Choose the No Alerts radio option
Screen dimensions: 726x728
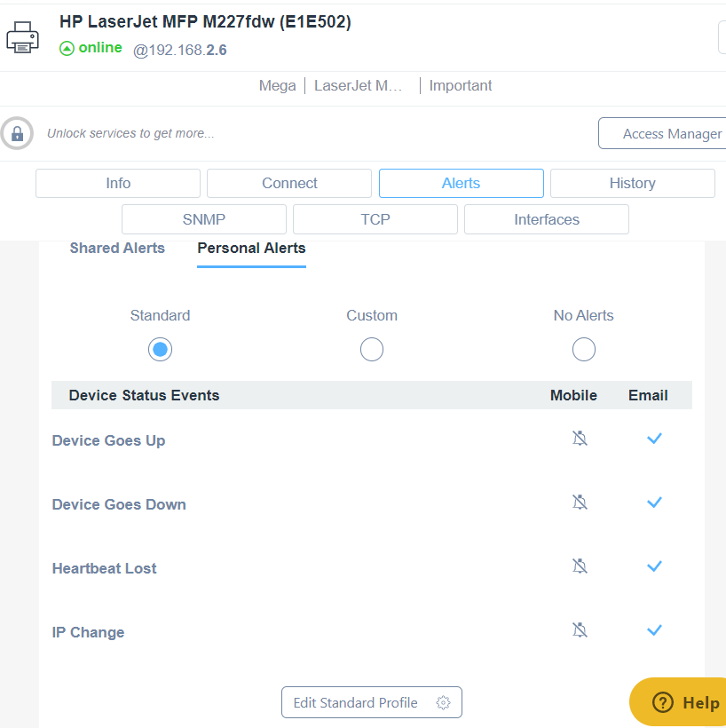tap(583, 350)
